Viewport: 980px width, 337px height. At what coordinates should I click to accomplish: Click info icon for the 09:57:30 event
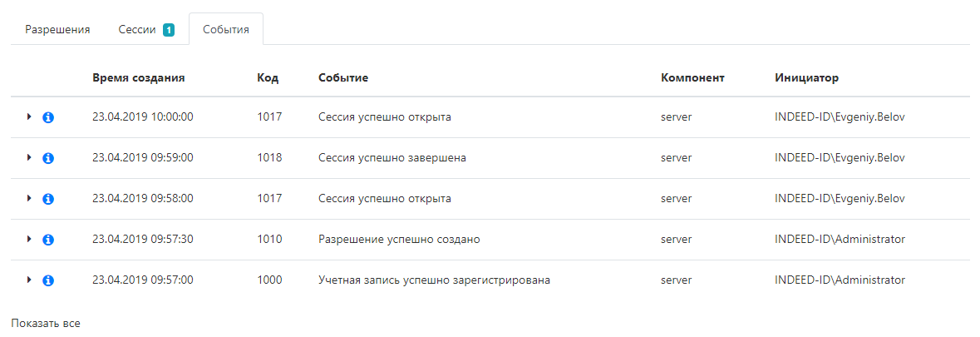click(x=48, y=240)
